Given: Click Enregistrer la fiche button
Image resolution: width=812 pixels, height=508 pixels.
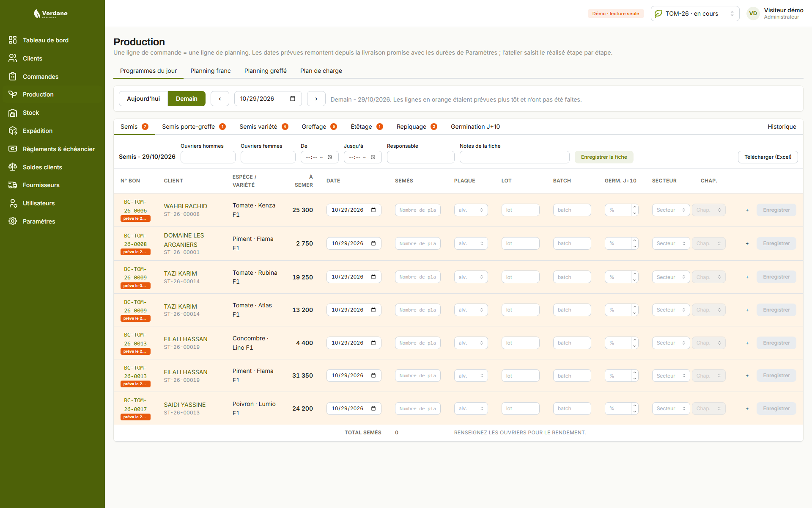Looking at the screenshot, I should click(604, 157).
